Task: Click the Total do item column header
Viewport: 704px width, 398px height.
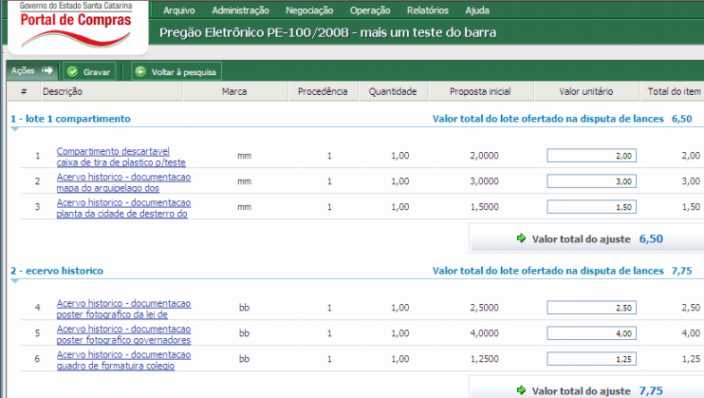Action: (674, 91)
